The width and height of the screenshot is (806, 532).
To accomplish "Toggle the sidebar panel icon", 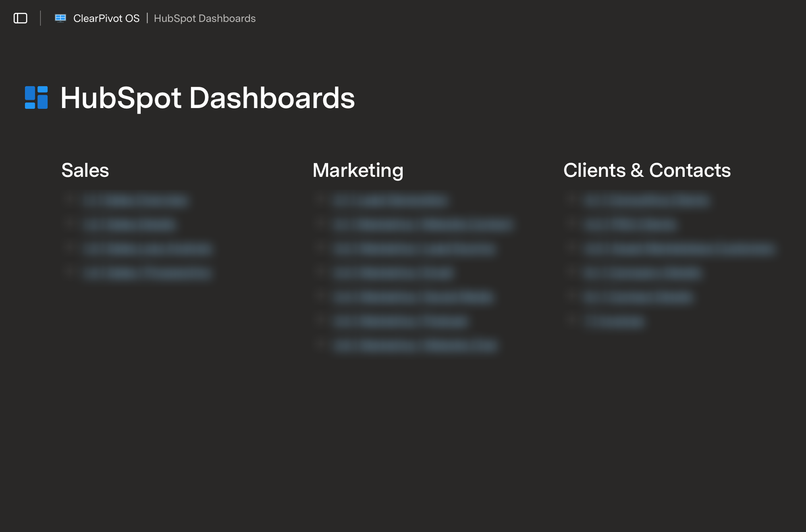I will (21, 18).
